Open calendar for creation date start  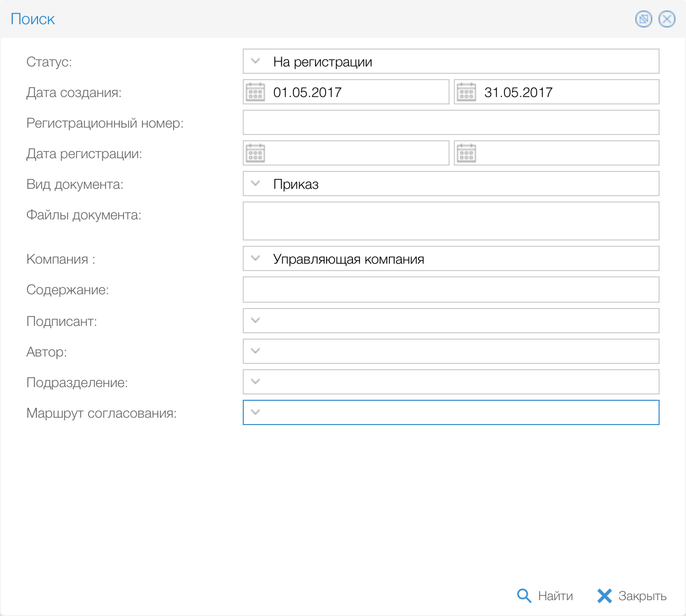click(255, 92)
